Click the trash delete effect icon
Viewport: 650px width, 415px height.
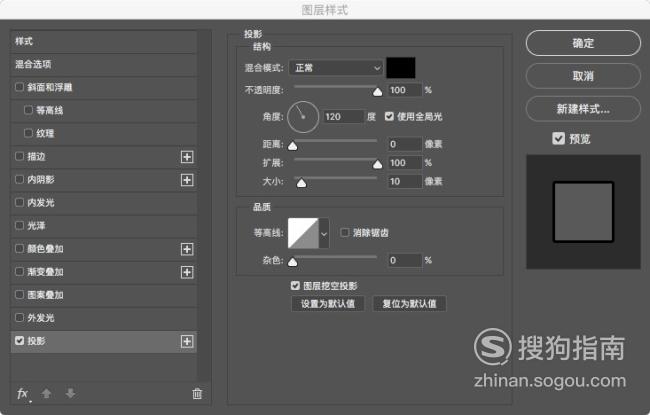[197, 393]
